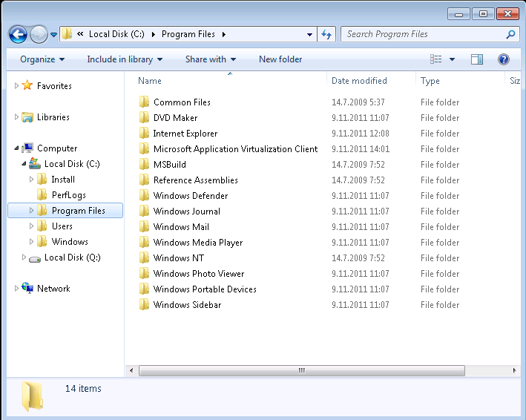Viewport: 526px width, 420px height.
Task: Click inside the Search Program Files field
Action: click(423, 34)
